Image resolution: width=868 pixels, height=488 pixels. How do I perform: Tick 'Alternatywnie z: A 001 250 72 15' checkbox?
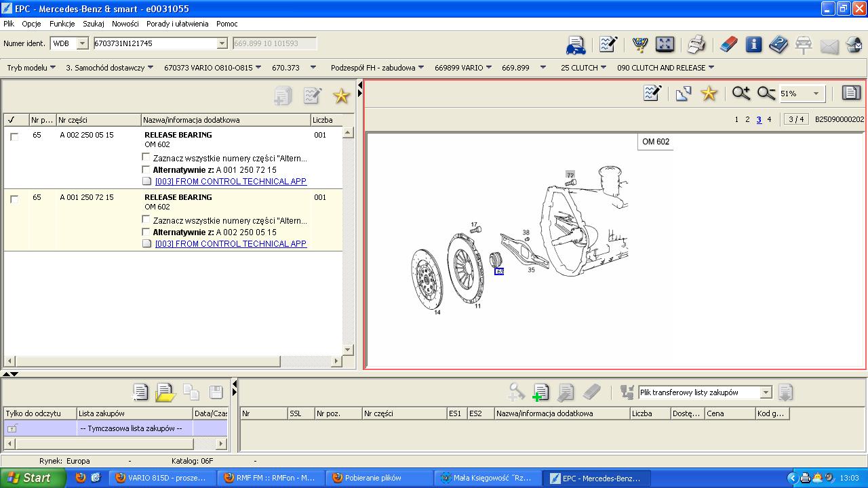coord(146,169)
